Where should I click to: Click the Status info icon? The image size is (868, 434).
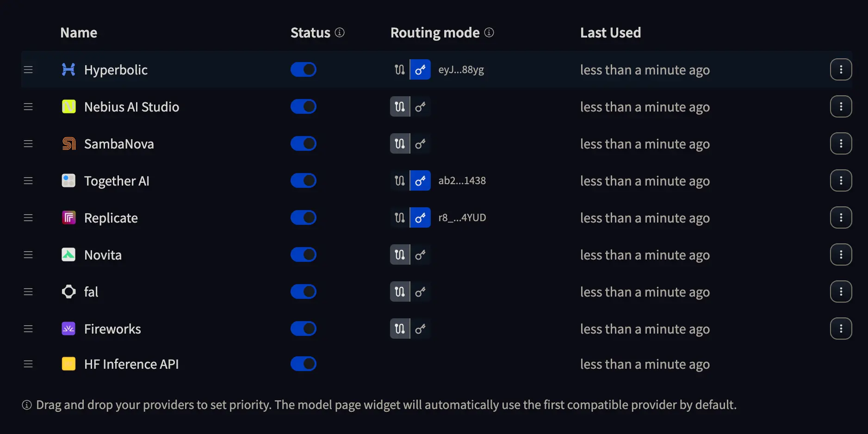[340, 32]
